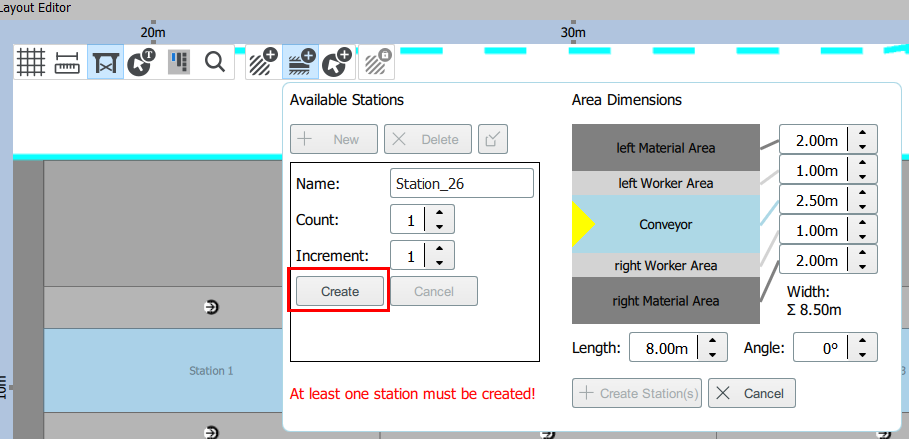Click the edit checkbox icon beside Delete
The image size is (909, 439).
pyautogui.click(x=493, y=139)
